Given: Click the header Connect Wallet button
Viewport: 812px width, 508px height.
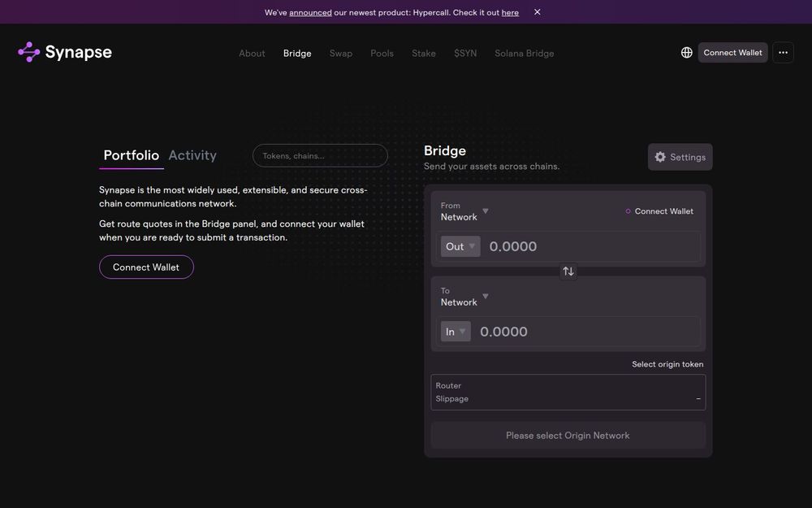Looking at the screenshot, I should [732, 52].
